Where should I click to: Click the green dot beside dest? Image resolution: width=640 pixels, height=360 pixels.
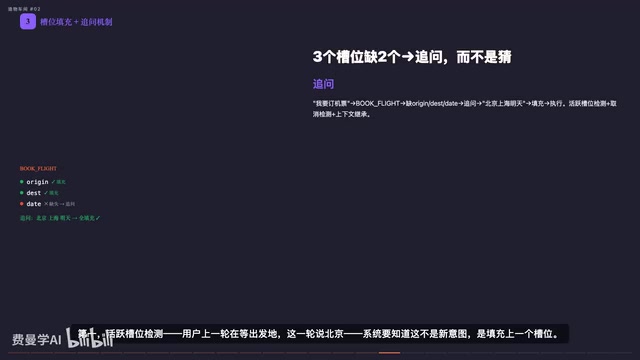22,193
